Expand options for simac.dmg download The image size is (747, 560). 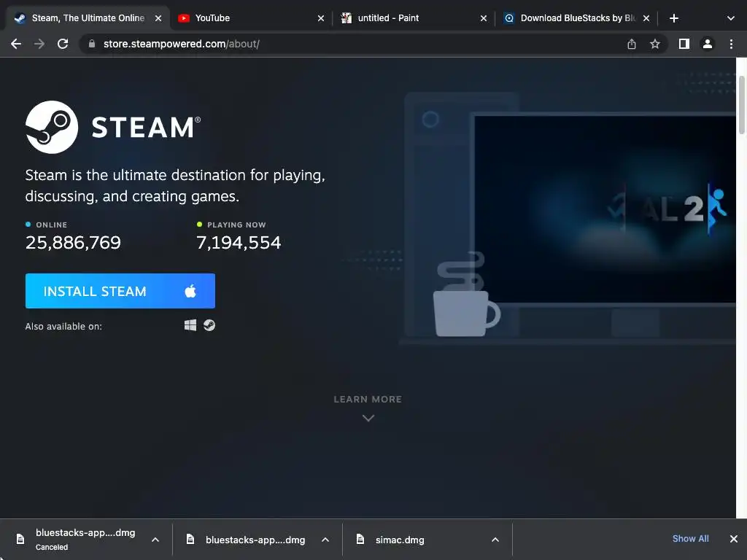pos(495,540)
